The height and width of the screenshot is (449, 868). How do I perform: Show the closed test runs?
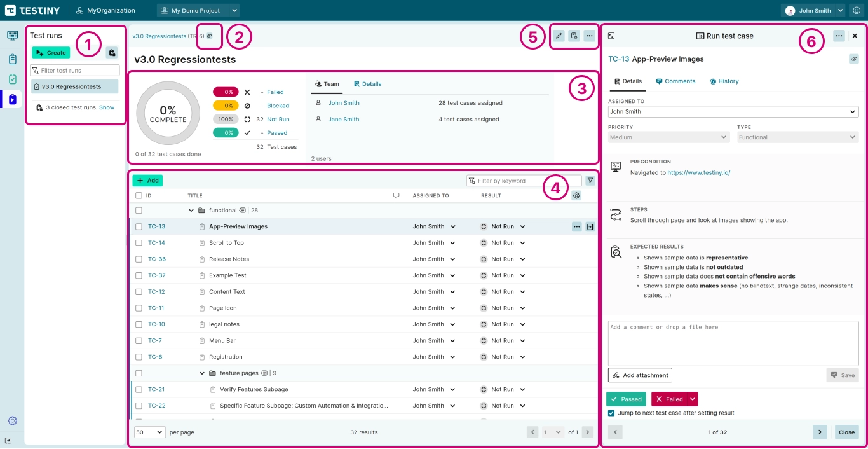(x=107, y=107)
